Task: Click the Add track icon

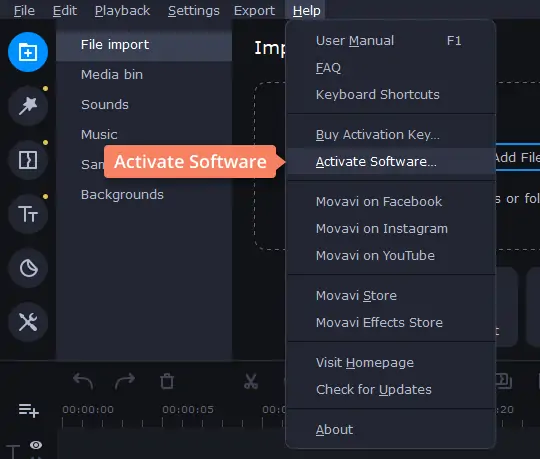Action: [29, 410]
